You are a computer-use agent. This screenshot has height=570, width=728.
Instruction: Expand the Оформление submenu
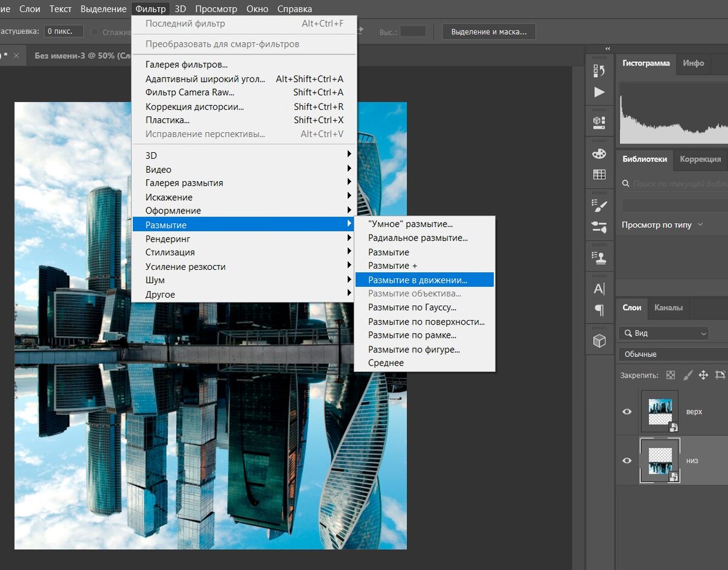[x=349, y=210]
